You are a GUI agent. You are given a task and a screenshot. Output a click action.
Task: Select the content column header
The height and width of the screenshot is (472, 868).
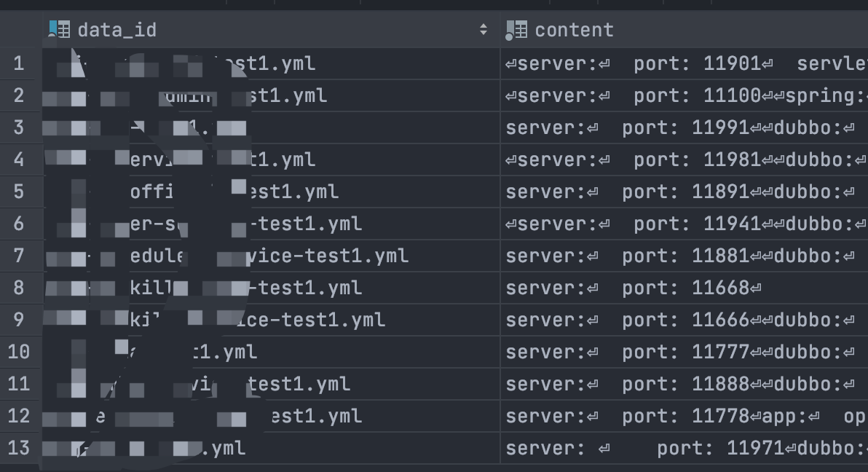574,30
